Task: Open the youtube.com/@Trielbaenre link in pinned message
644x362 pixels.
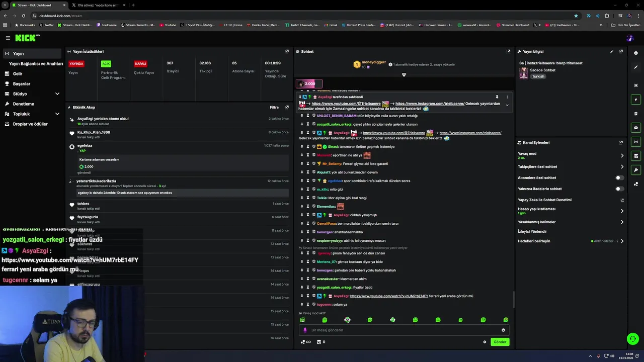Action: pos(346,104)
